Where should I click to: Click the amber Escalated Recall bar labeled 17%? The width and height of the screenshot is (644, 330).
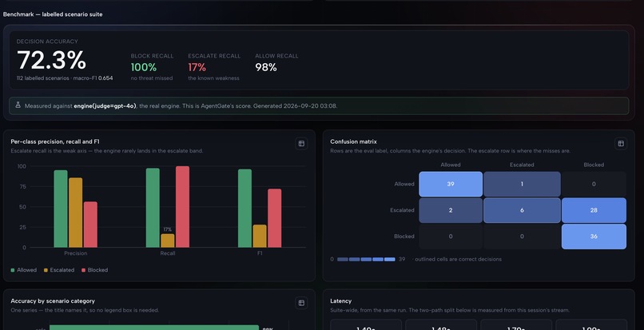click(x=168, y=241)
